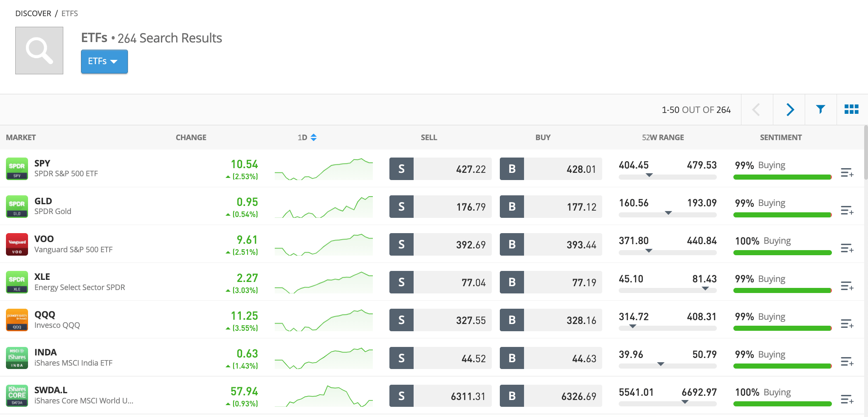Open SPY 1D sparkline chart
This screenshot has width=868, height=417.
[x=324, y=169]
